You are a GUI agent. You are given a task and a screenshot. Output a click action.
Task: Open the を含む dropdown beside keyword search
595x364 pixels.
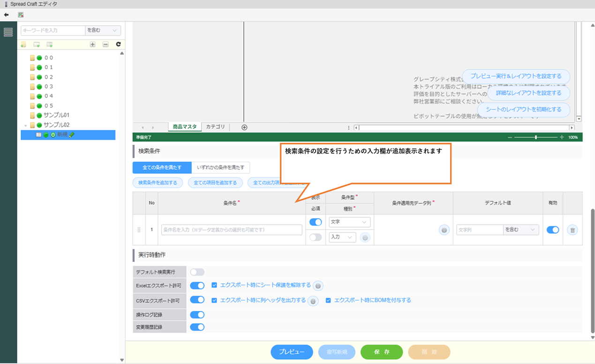click(x=103, y=30)
